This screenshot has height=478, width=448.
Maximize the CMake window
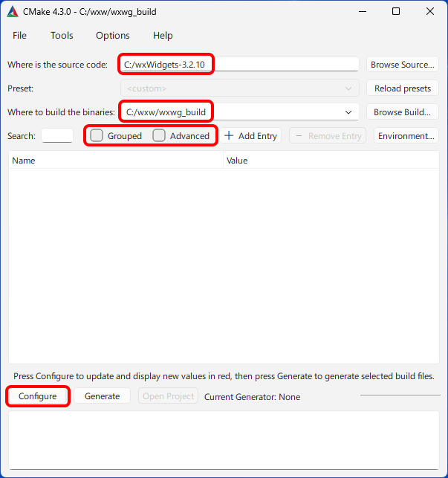[x=396, y=12]
